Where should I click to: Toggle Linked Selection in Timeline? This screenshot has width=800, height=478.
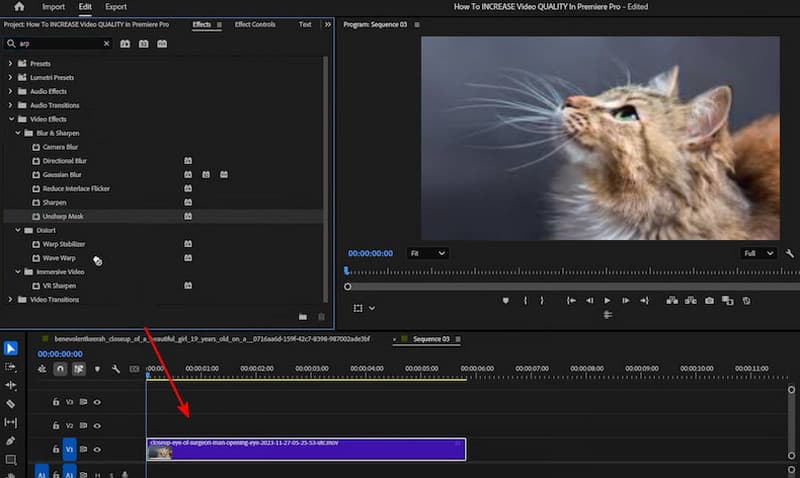[x=79, y=369]
